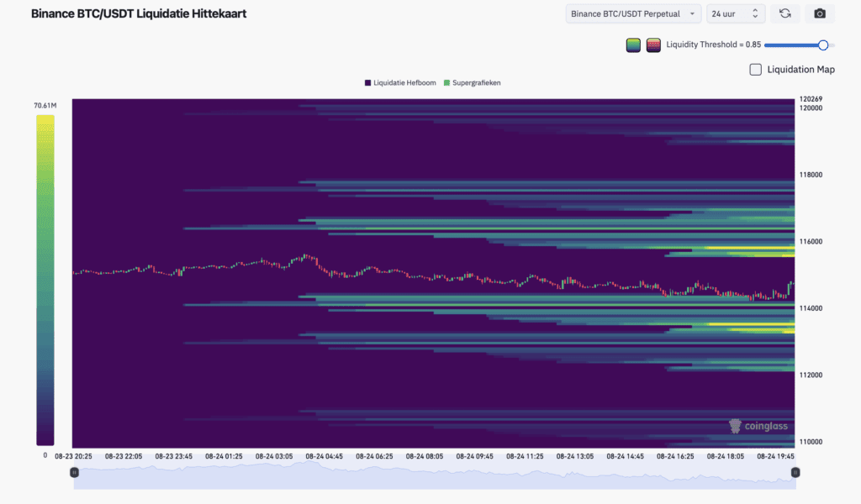Viewport: 861px width, 504px height.
Task: Enable the Liquidation Map checkbox
Action: [x=756, y=70]
